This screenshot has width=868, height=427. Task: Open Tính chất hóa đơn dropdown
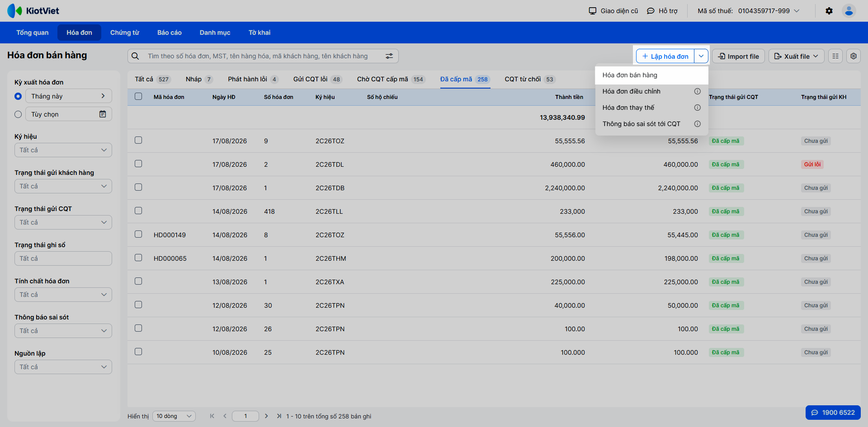tap(63, 295)
